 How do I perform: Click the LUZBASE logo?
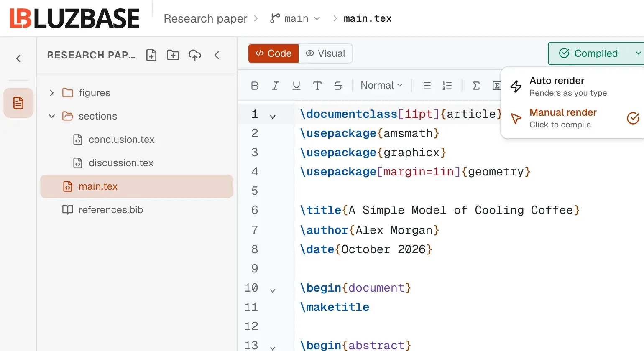[74, 18]
